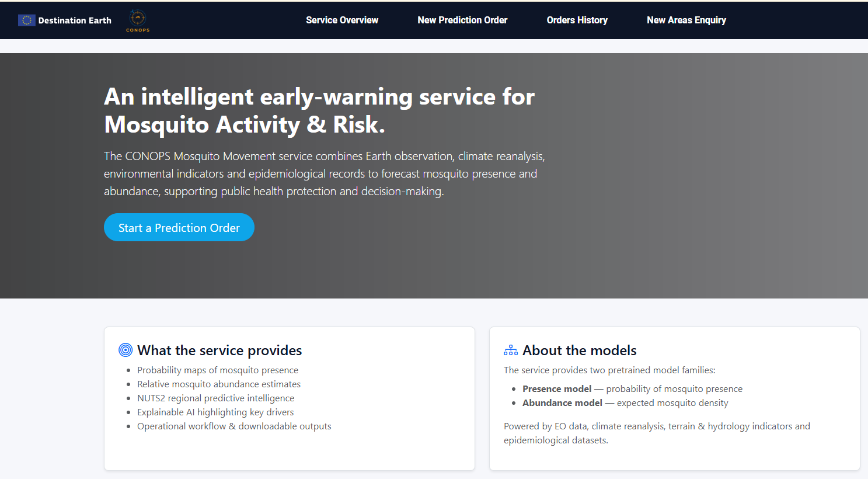This screenshot has height=479, width=868.
Task: Open the Service Overview page
Action: (342, 20)
